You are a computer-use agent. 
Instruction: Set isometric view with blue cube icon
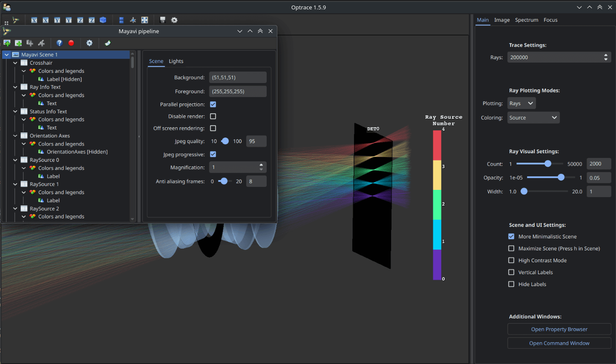(x=103, y=20)
